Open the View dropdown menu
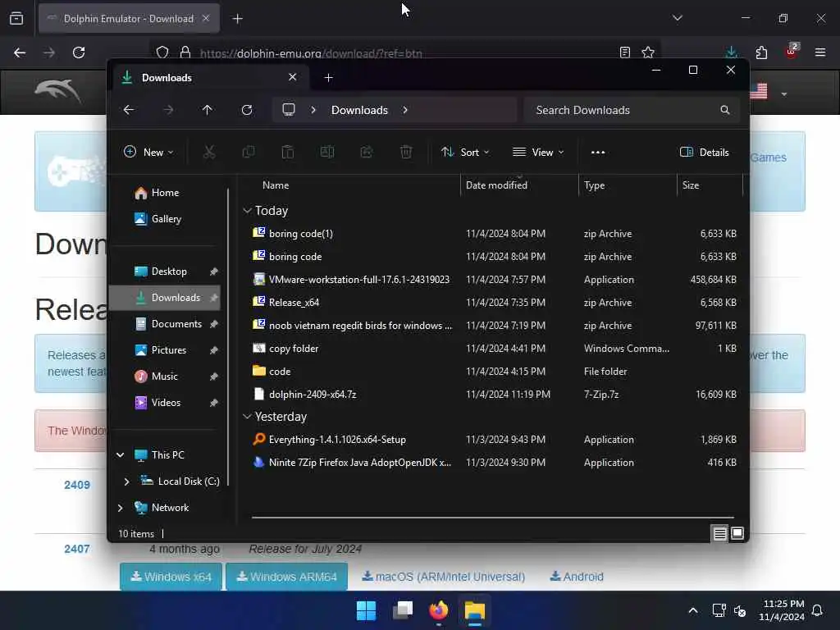Screen dimensions: 840x630 (x=538, y=152)
